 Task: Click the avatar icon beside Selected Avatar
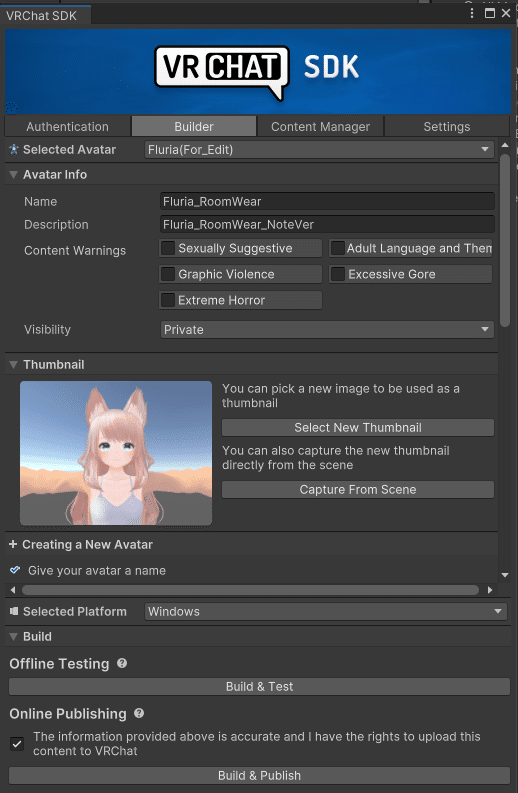click(x=14, y=149)
